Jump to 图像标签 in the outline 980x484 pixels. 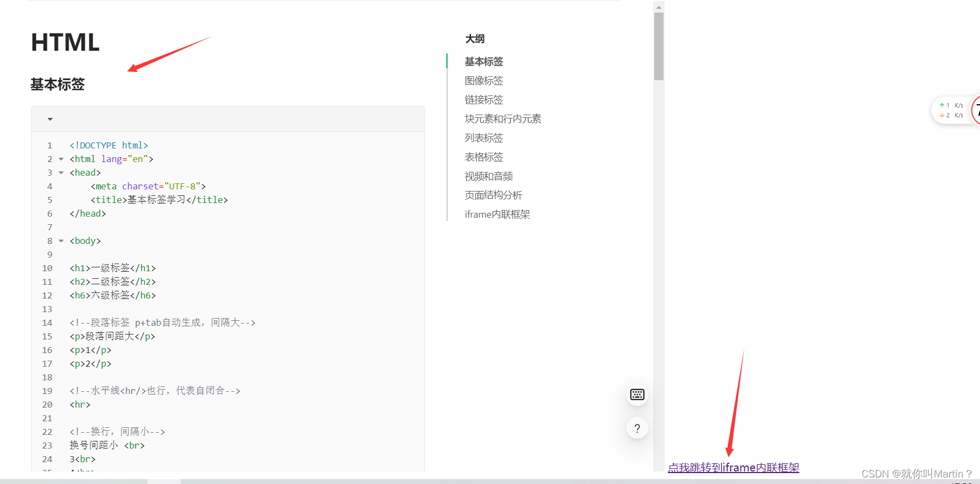pyautogui.click(x=484, y=81)
